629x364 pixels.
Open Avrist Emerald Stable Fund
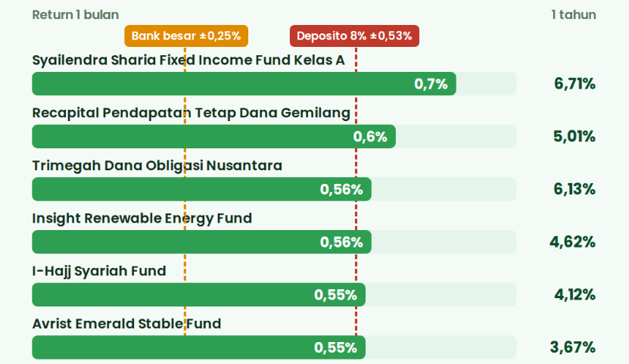click(x=126, y=323)
